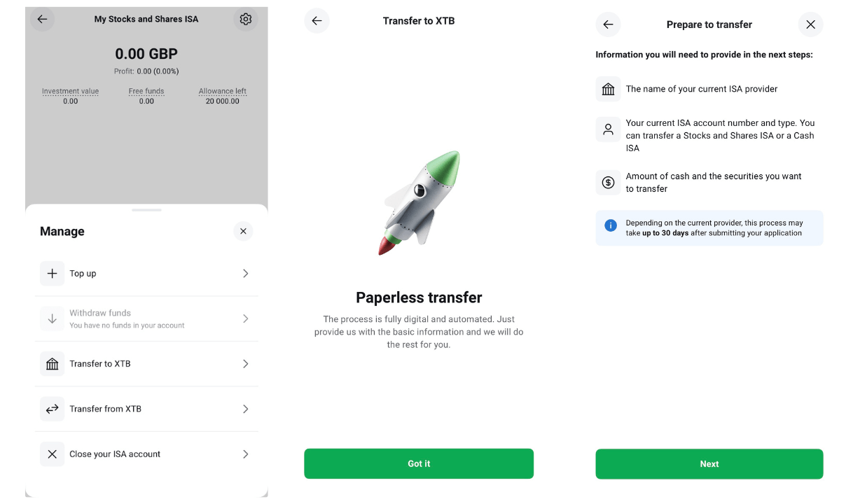Expand Transfer to XTB chevron arrow
The height and width of the screenshot is (504, 846).
pyautogui.click(x=245, y=364)
